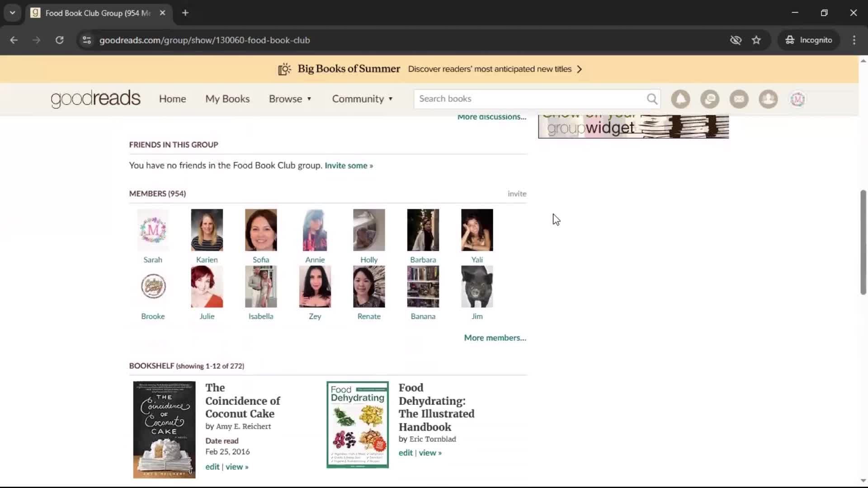Screen dimensions: 868x488
Task: Open the group discussions icon in header
Action: 710,99
